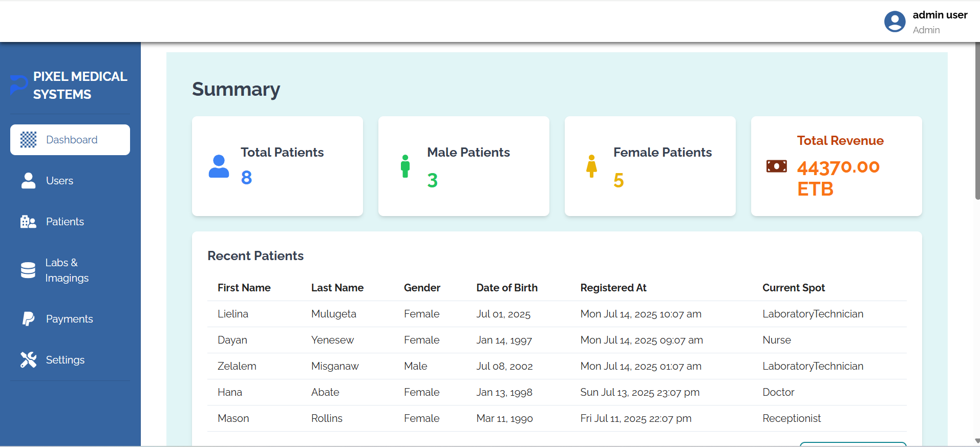Click the Recent Patients heading

[255, 256]
